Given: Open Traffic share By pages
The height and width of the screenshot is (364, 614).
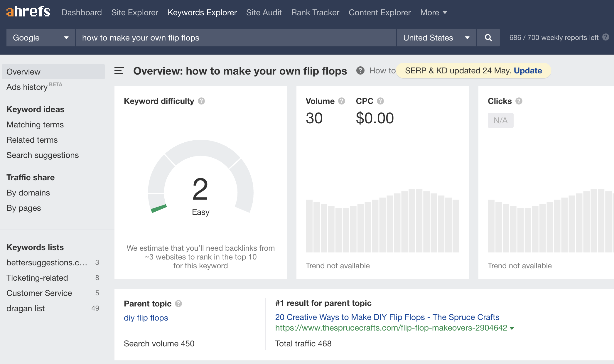Looking at the screenshot, I should 23,208.
